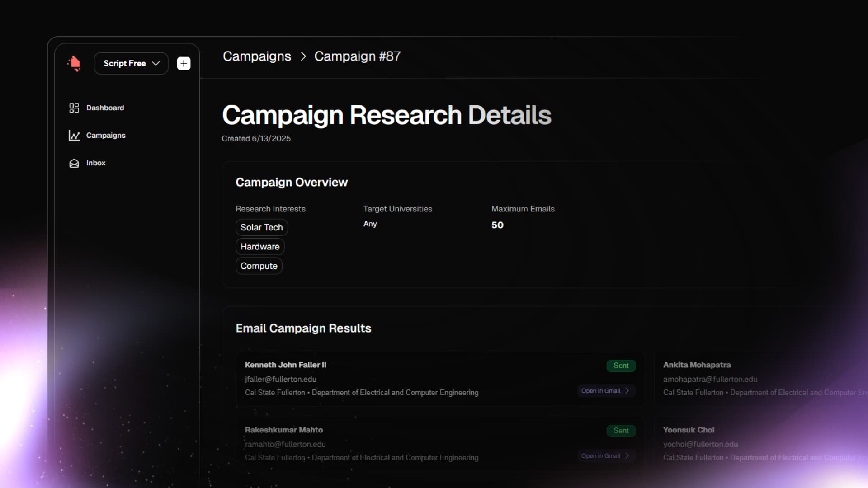Viewport: 868px width, 488px height.
Task: Click the red bell logo icon
Action: pos(75,63)
